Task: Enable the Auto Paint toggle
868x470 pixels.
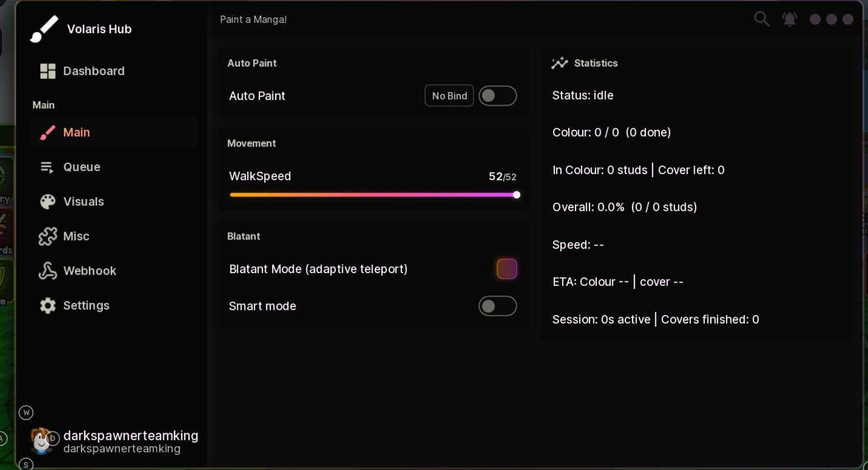Action: pyautogui.click(x=498, y=96)
